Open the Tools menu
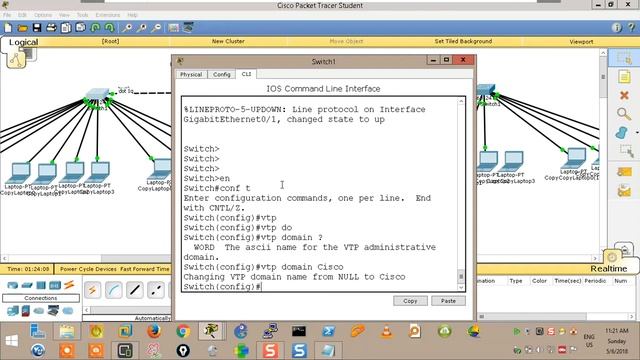 coord(82,15)
